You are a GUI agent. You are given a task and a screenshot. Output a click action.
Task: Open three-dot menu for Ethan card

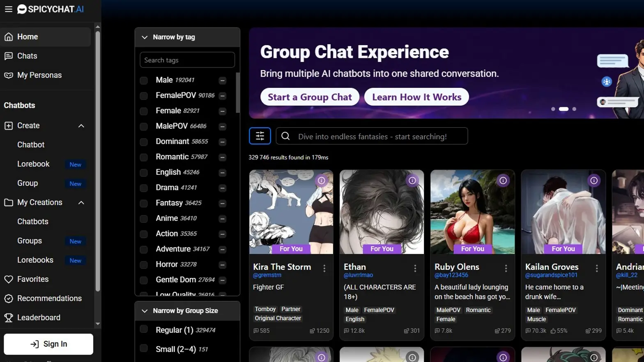415,268
